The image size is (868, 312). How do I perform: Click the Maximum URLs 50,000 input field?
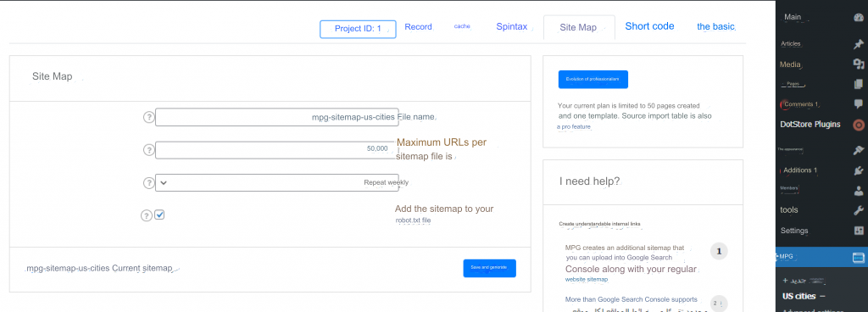[277, 150]
